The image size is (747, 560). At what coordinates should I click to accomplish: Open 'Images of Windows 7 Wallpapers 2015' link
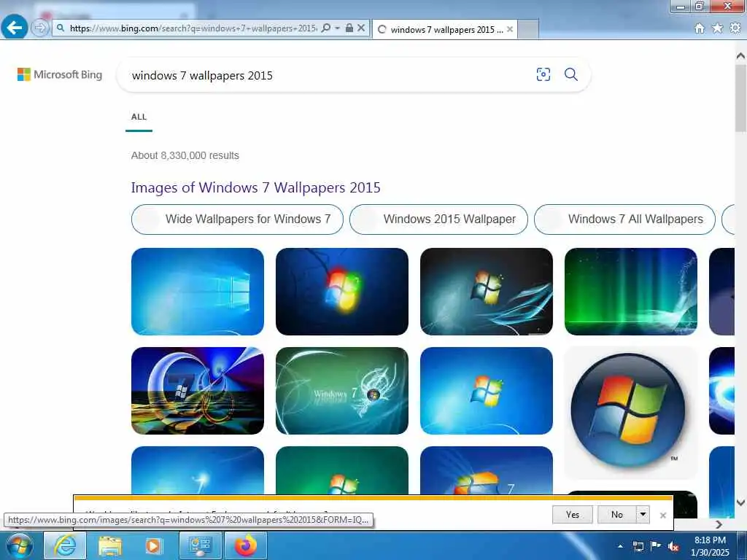click(x=256, y=187)
